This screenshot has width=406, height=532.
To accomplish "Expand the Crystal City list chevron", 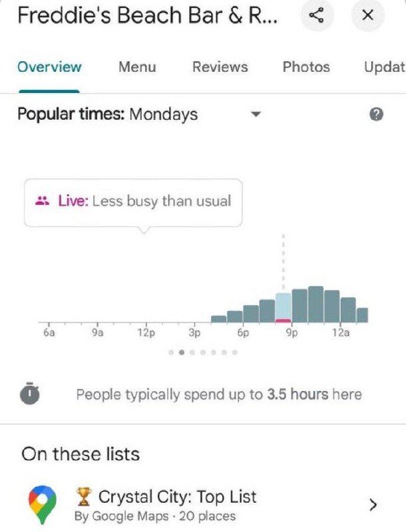I will 373,505.
